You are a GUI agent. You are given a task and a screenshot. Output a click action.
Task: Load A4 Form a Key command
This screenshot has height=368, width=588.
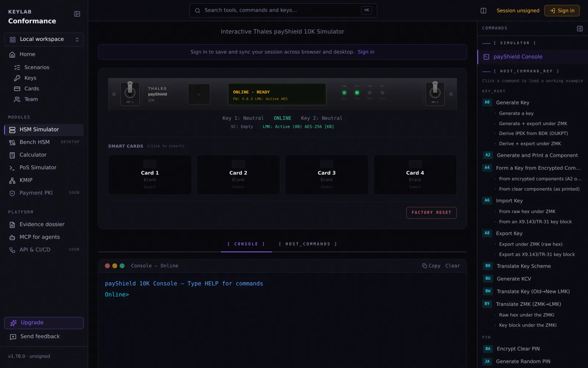click(533, 168)
